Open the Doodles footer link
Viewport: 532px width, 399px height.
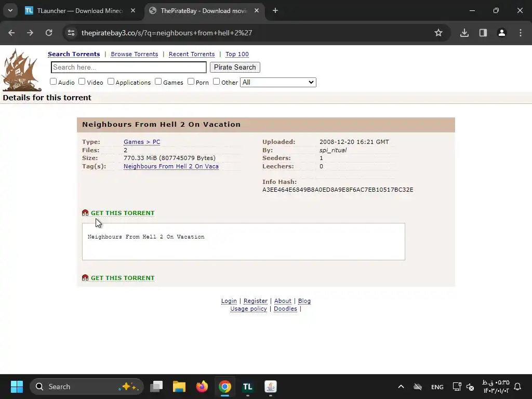[285, 309]
